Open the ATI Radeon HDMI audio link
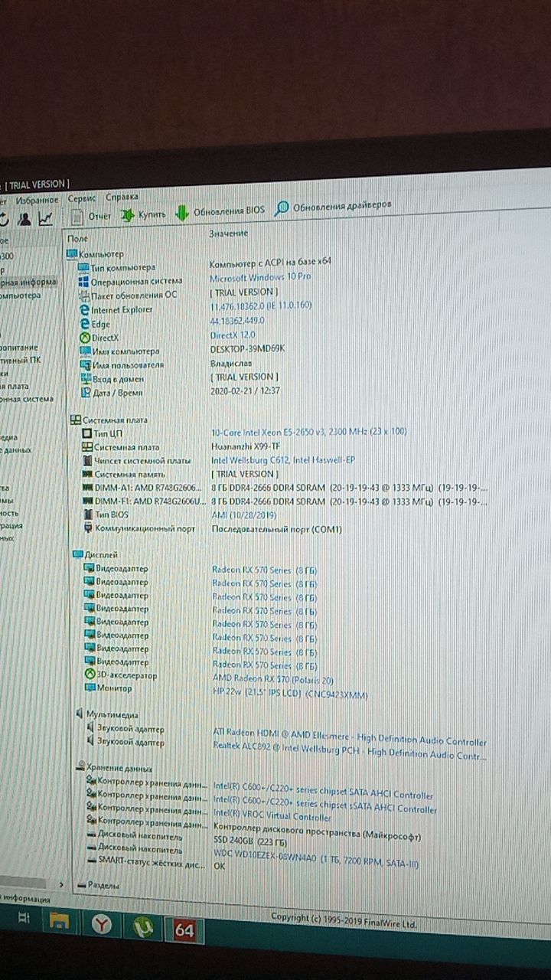This screenshot has height=980, width=551. pyautogui.click(x=350, y=737)
